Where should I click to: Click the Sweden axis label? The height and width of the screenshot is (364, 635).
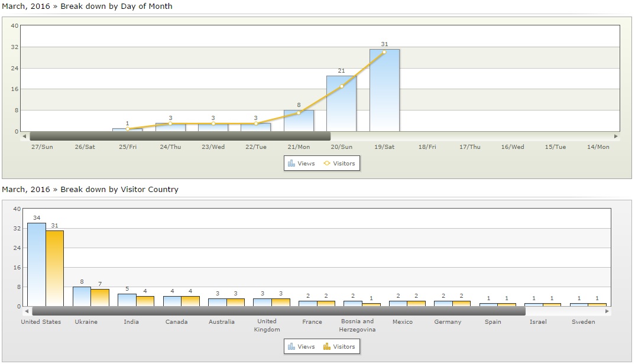coord(583,322)
